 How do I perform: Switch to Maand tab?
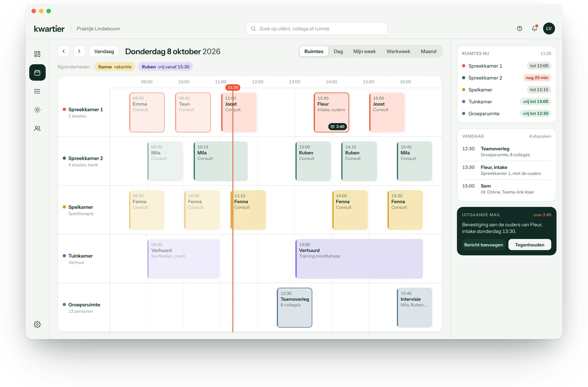pyautogui.click(x=428, y=51)
